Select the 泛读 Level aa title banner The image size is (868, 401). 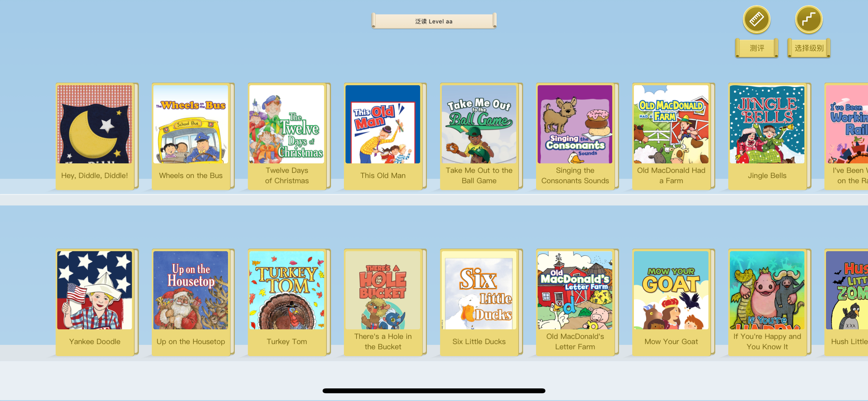click(434, 21)
